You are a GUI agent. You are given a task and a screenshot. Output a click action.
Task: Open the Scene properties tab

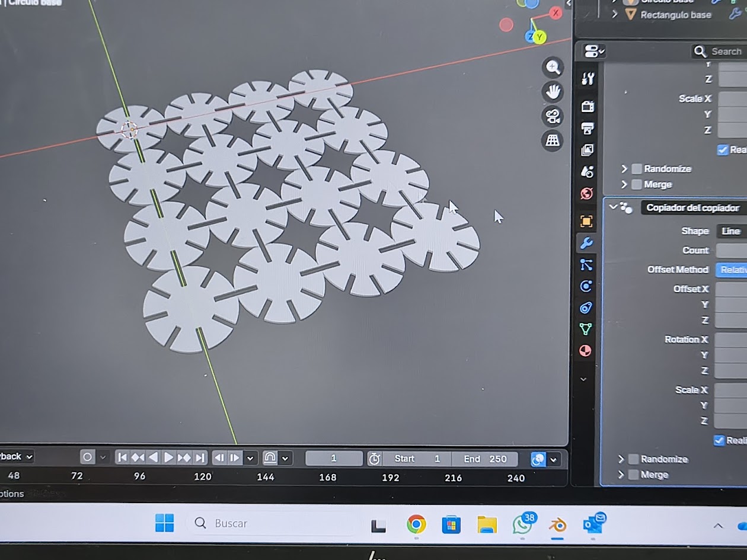pyautogui.click(x=587, y=172)
